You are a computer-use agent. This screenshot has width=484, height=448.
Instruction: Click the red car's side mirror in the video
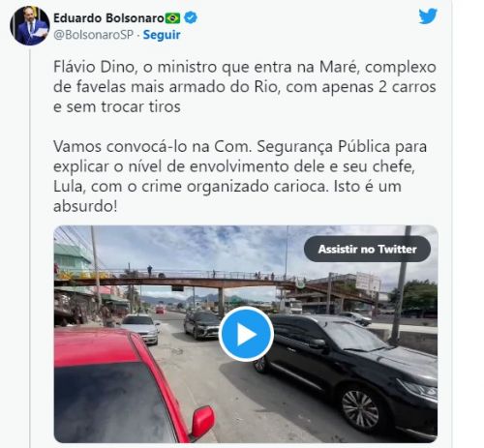(202, 422)
